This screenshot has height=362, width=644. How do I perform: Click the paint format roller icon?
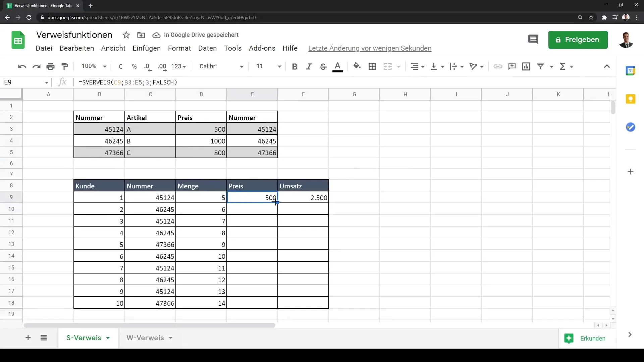[x=65, y=66]
